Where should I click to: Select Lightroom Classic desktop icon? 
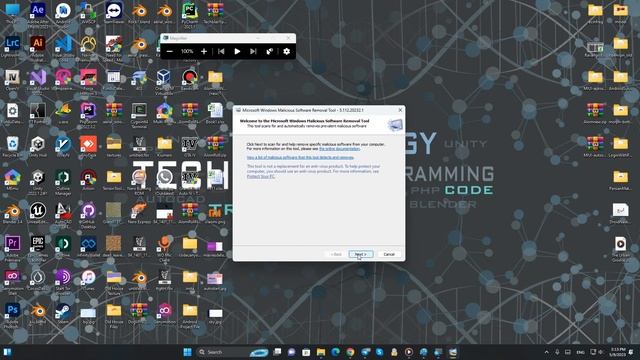12,46
